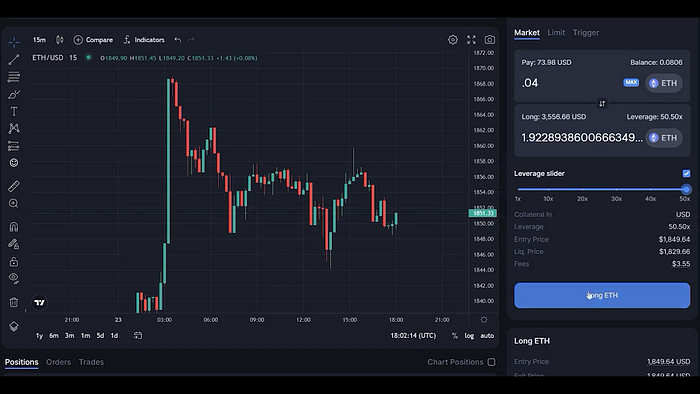Select the crosshair cursor tool
This screenshot has height=394, width=700.
pos(14,42)
